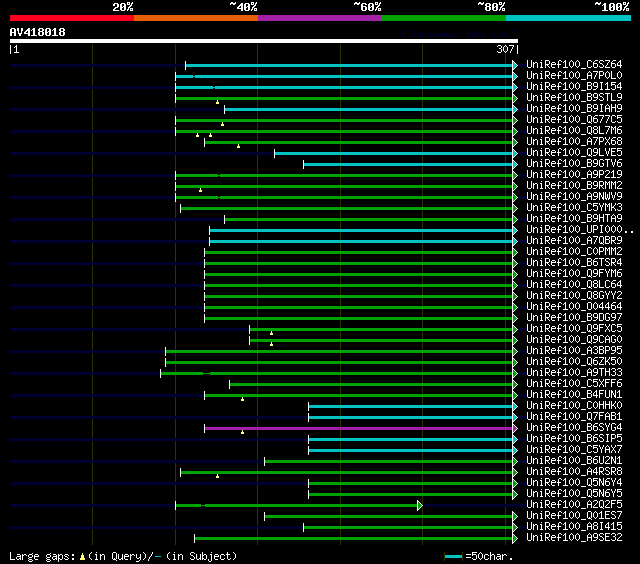Screen dimensions: 640x564
Task: Select UniRef100_Q9LVE5 label
Action: click(x=574, y=153)
